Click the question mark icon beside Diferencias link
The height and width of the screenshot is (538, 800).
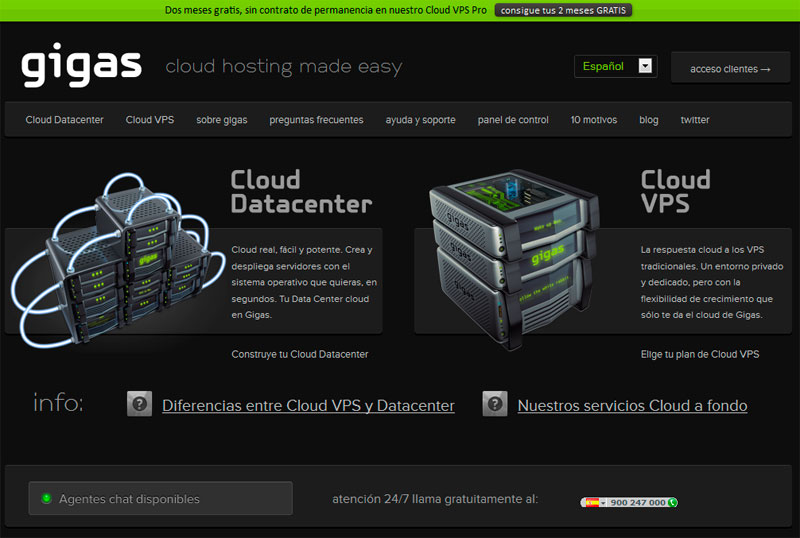[x=139, y=404]
